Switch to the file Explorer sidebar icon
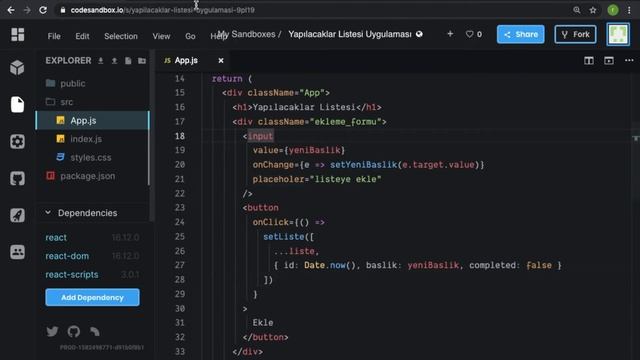Image resolution: width=640 pixels, height=360 pixels. (17, 104)
